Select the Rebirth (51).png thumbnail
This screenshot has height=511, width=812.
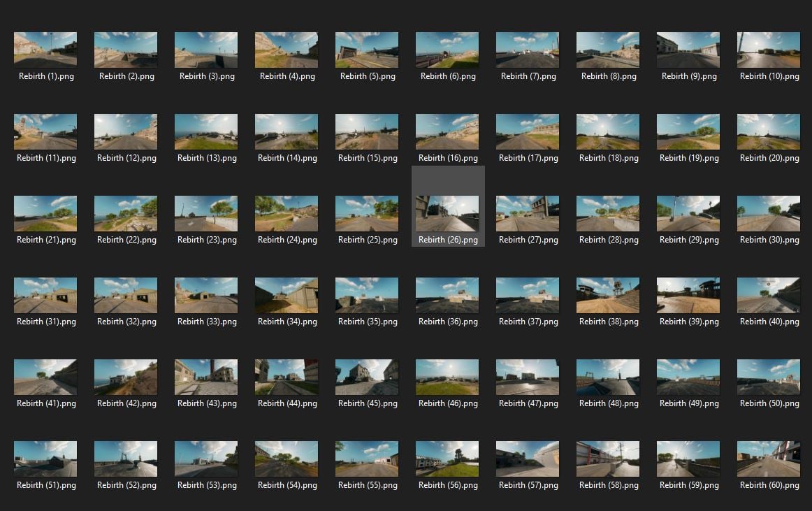(45, 459)
